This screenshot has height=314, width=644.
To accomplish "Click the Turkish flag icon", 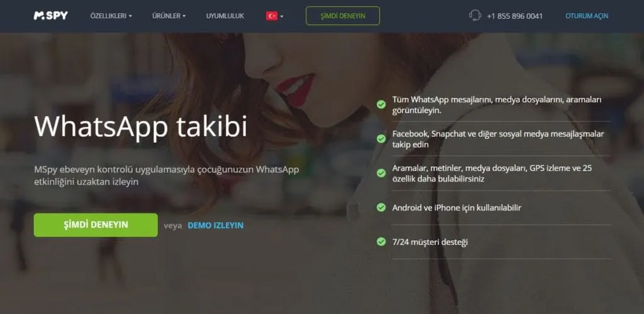I will [x=272, y=16].
